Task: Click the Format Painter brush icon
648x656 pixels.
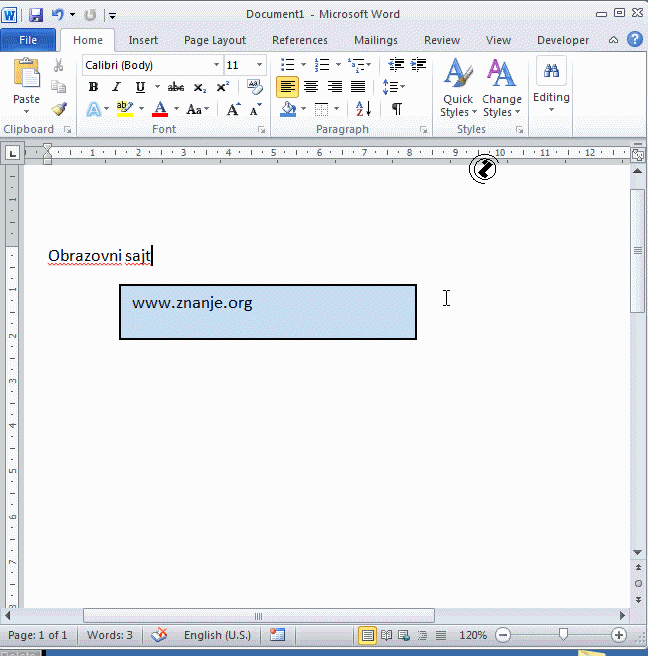Action: [59, 109]
